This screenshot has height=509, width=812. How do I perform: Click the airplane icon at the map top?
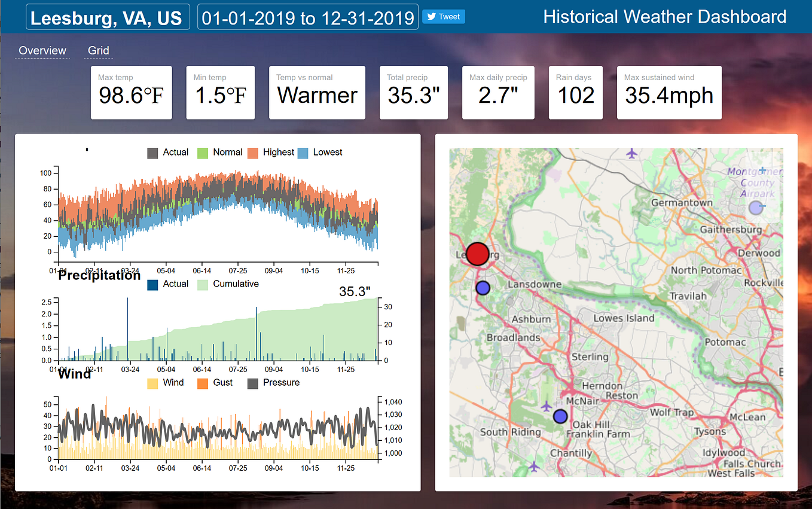pos(631,154)
